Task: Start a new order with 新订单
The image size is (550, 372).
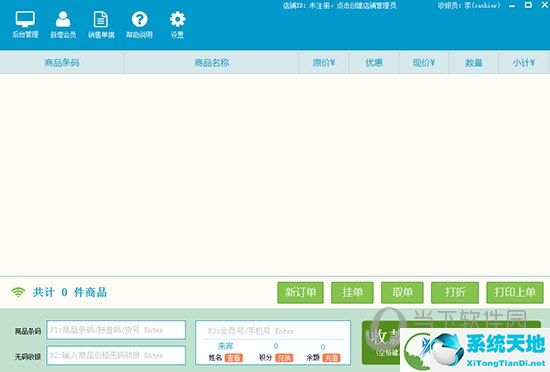Action: [301, 292]
